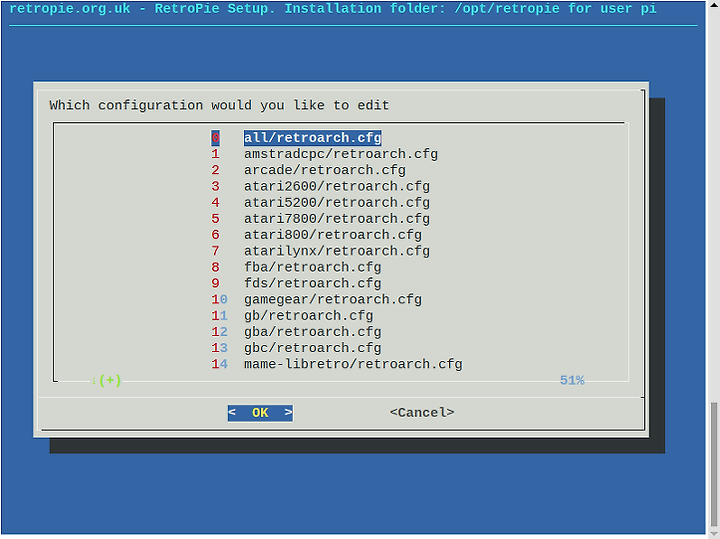720x539 pixels.
Task: Click the terminal window vertical scrollbar thumb
Action: point(714,464)
